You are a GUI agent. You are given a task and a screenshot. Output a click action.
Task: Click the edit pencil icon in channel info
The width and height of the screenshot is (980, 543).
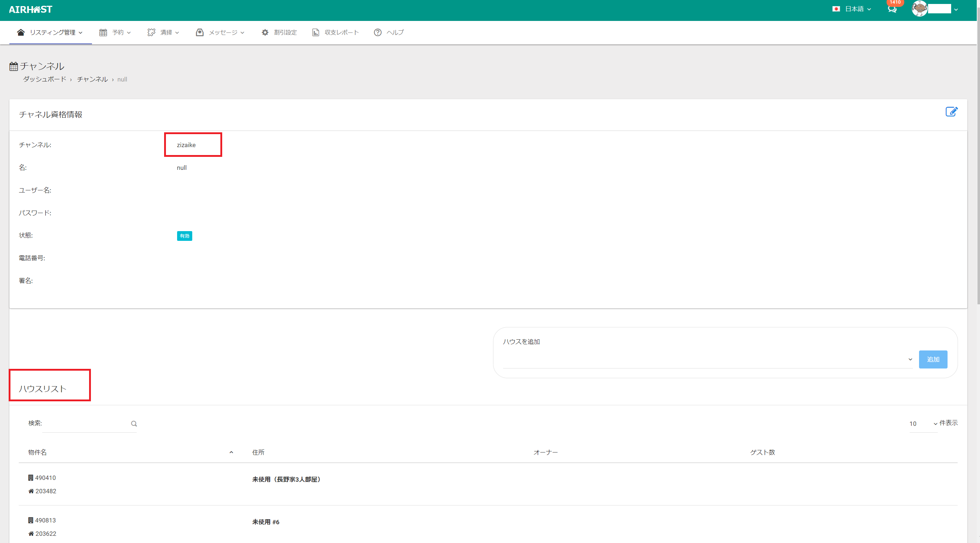951,111
